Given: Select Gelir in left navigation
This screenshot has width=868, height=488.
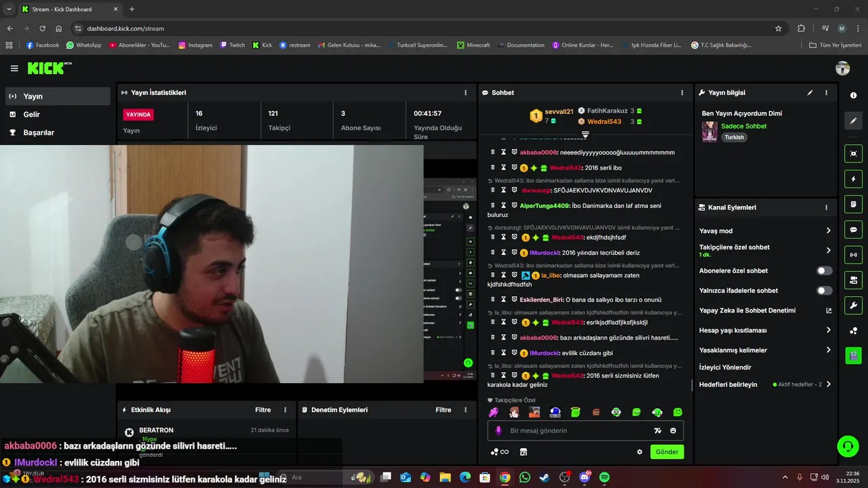Looking at the screenshot, I should point(58,115).
